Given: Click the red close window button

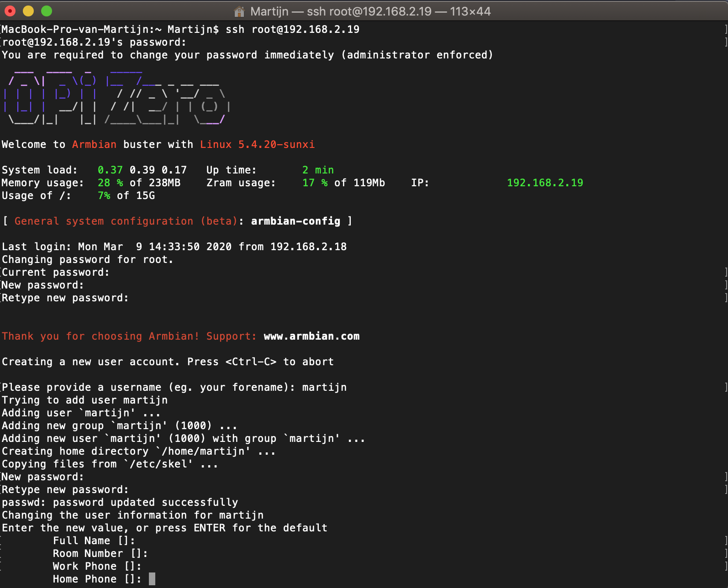Looking at the screenshot, I should tap(10, 11).
